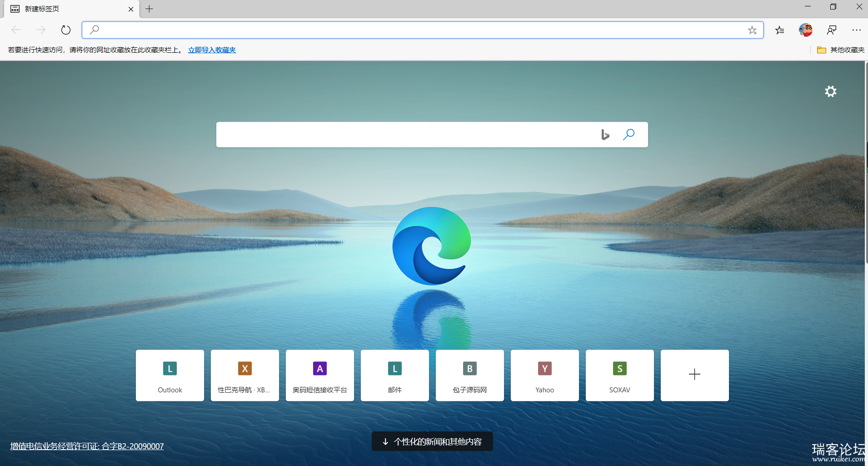Close the 新建标签页 tab
The height and width of the screenshot is (466, 868).
[x=131, y=9]
